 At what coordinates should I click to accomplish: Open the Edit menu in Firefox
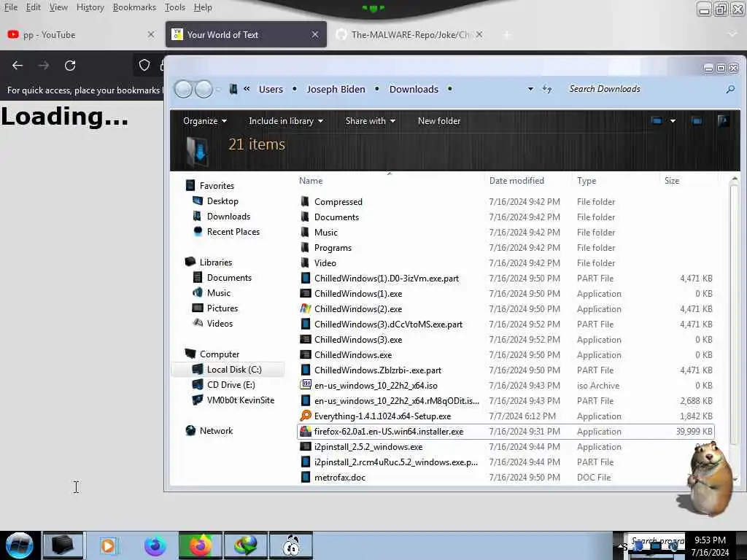(x=33, y=7)
